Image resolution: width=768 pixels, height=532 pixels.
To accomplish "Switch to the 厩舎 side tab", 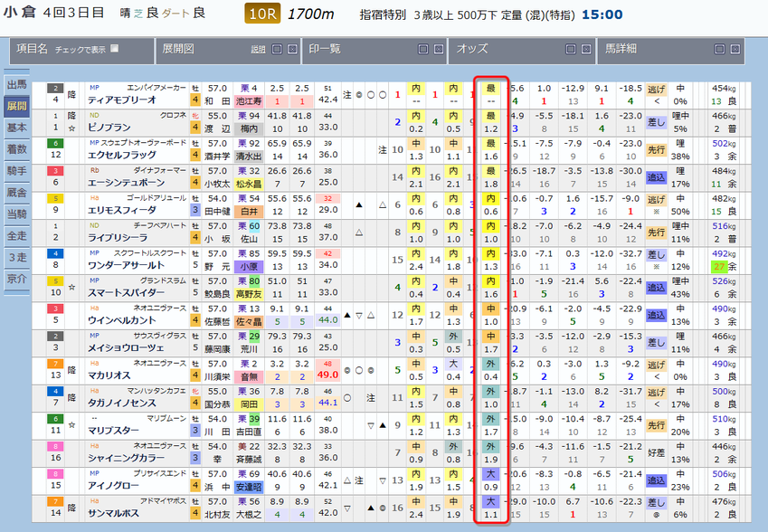I will pyautogui.click(x=16, y=193).
